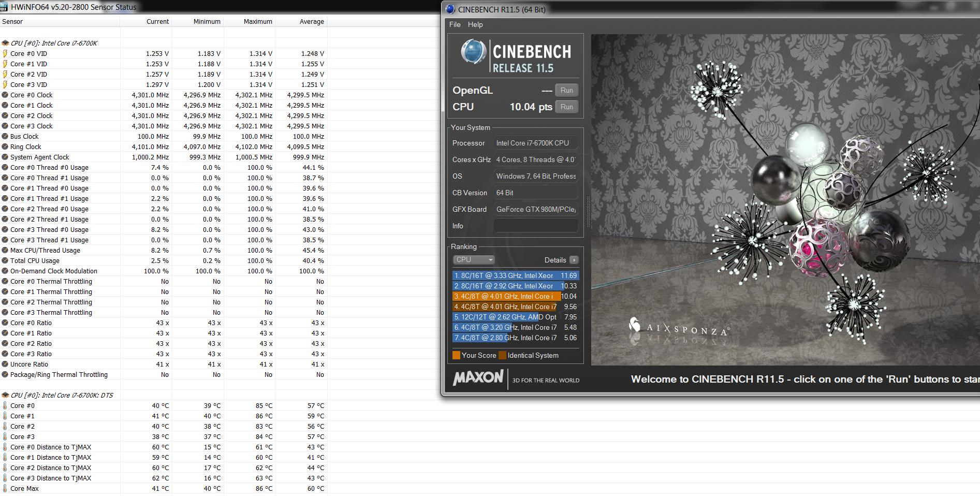
Task: Click the icon beside Ring Clock
Action: [x=5, y=147]
